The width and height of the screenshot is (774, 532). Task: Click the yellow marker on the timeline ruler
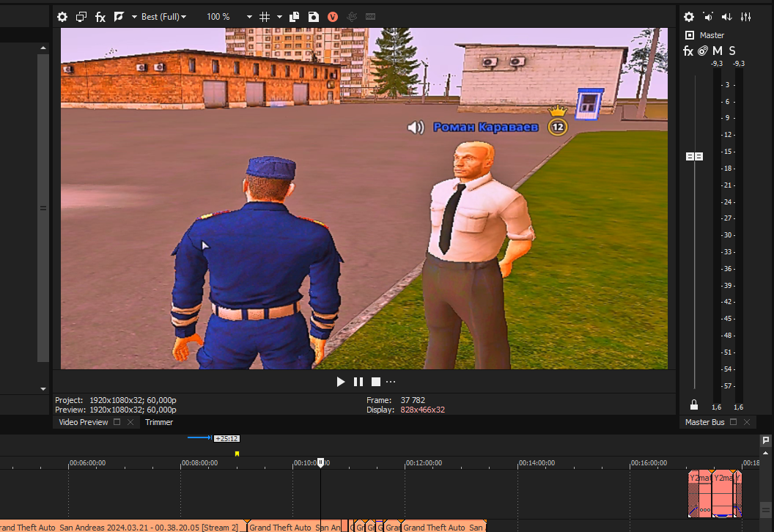tap(237, 454)
